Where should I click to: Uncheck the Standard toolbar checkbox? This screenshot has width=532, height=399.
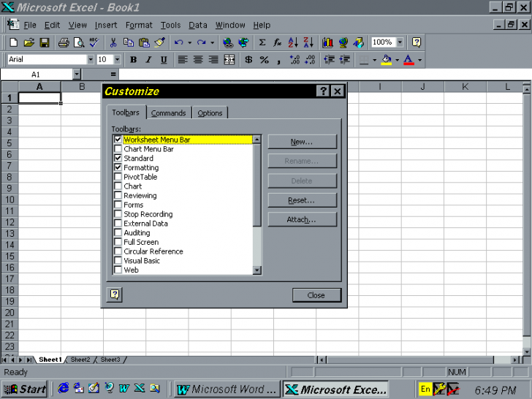point(118,158)
